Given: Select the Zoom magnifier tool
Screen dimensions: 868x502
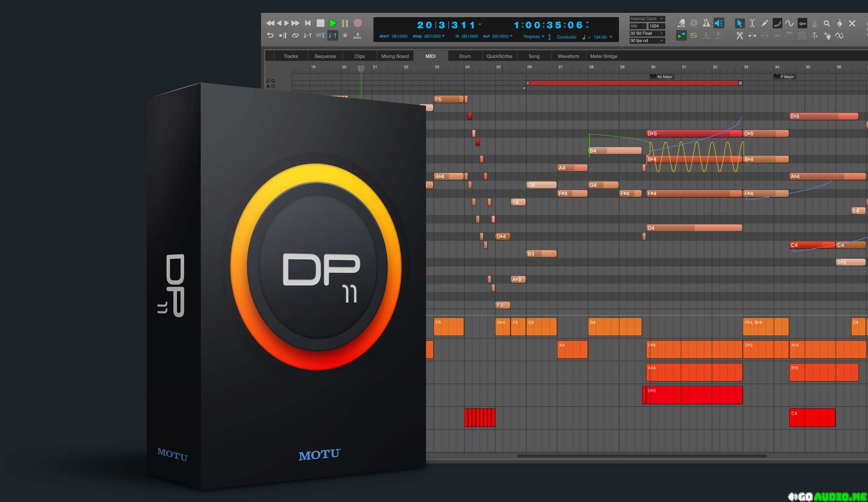Looking at the screenshot, I should point(827,23).
